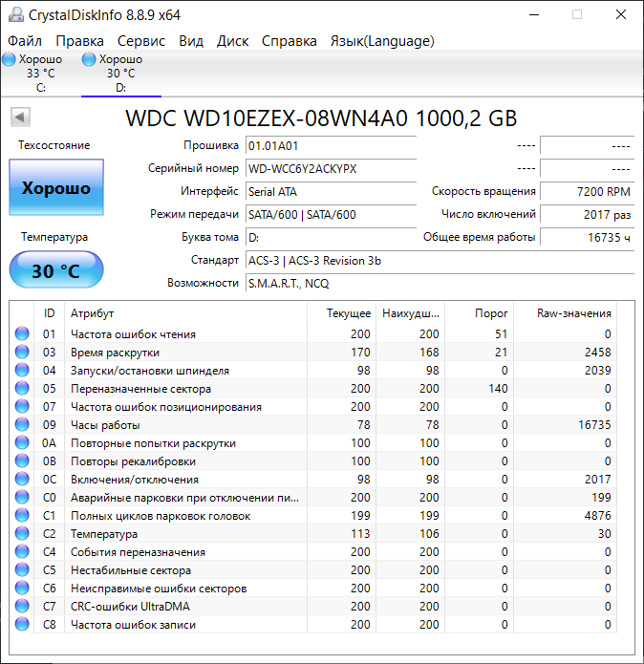Click the Наихудш... column header
This screenshot has width=644, height=664.
[x=410, y=313]
